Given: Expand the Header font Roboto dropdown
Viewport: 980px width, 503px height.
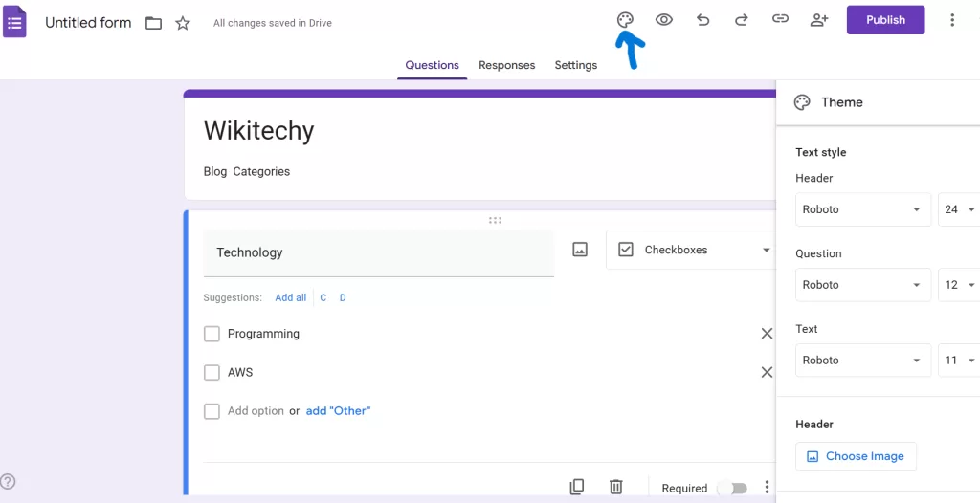Looking at the screenshot, I should click(x=862, y=209).
